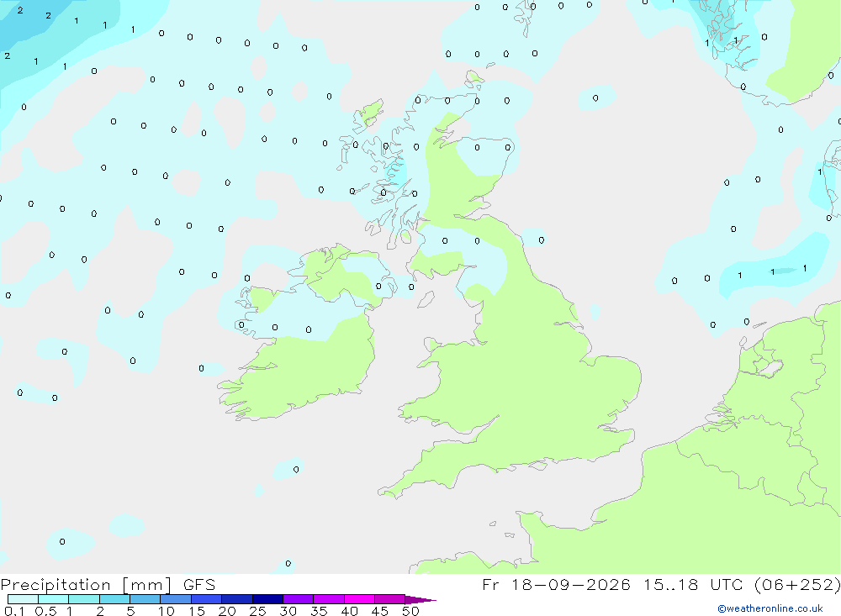Select the (06+252) forecast run label
This screenshot has height=616, width=841.
click(797, 585)
